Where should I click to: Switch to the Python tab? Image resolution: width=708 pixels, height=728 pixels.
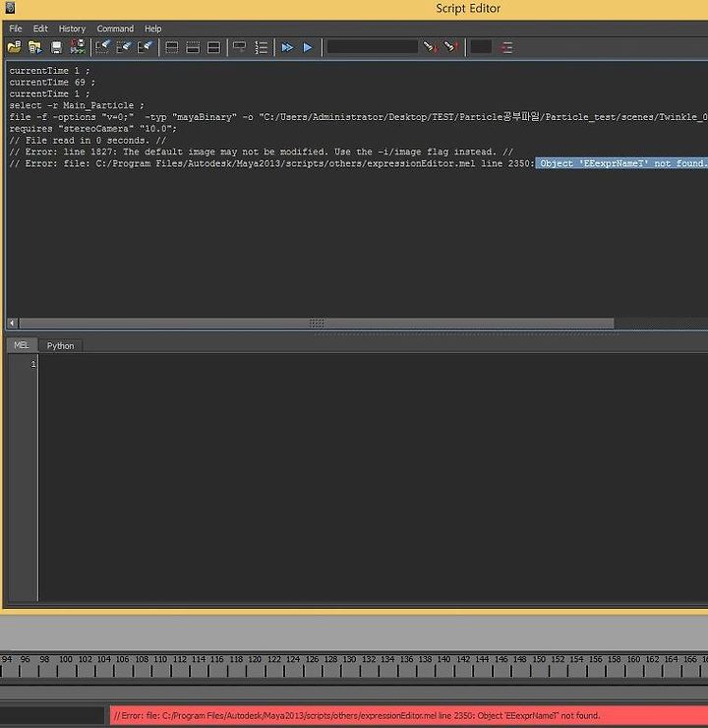(x=60, y=345)
